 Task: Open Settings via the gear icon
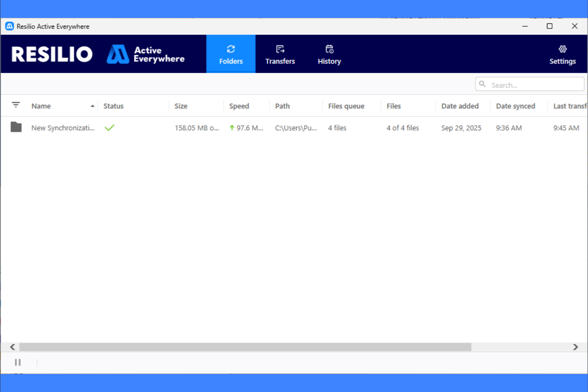point(562,49)
